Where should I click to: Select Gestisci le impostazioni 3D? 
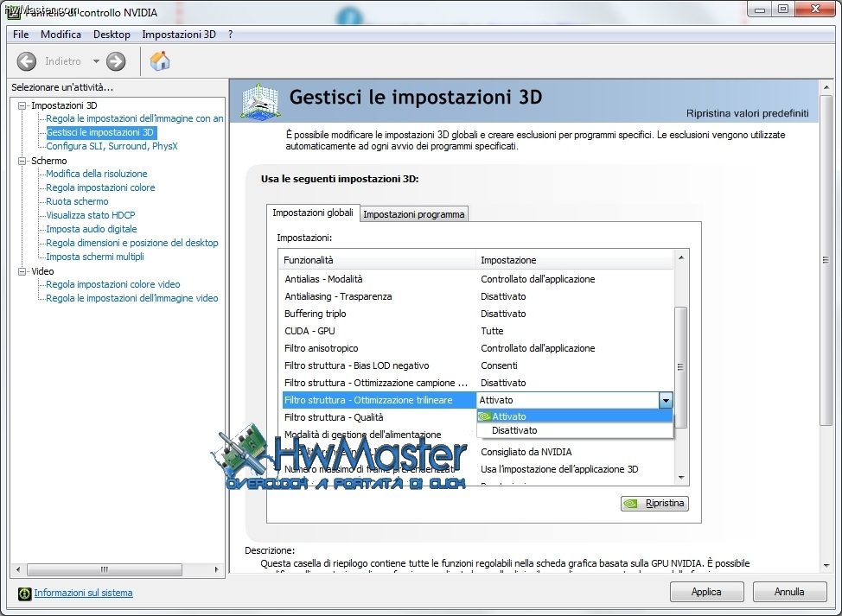[100, 132]
